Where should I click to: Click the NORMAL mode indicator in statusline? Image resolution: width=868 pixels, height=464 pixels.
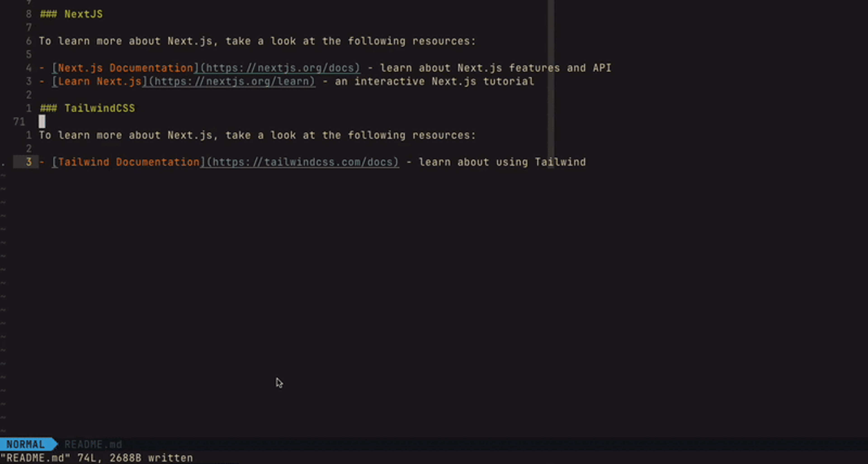click(26, 444)
